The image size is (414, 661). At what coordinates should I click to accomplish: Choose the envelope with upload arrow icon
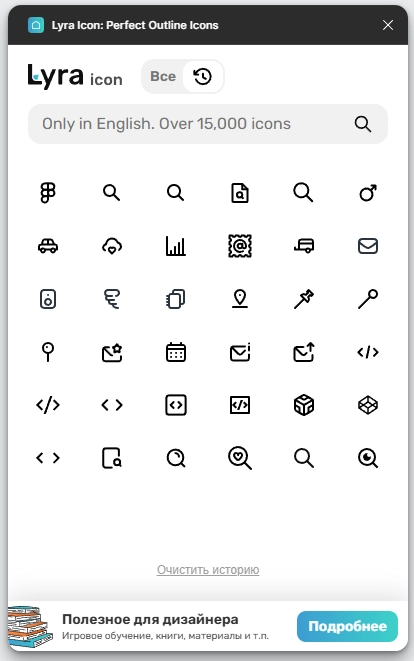304,352
